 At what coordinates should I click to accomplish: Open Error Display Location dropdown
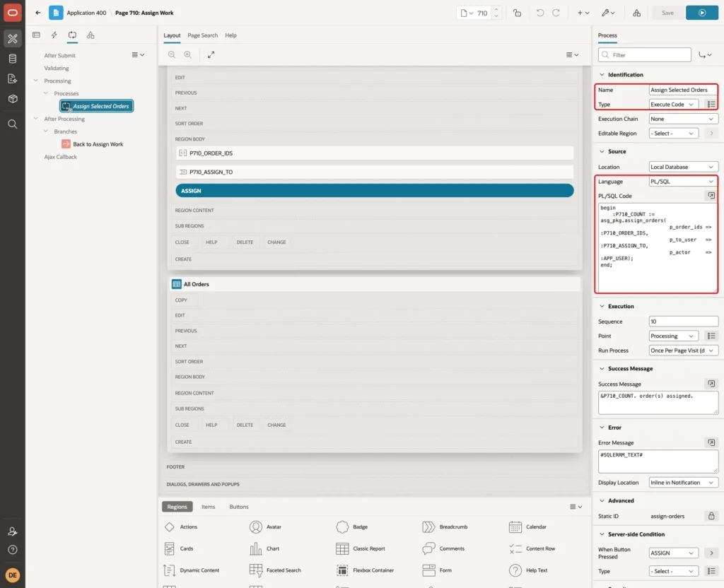coord(684,482)
